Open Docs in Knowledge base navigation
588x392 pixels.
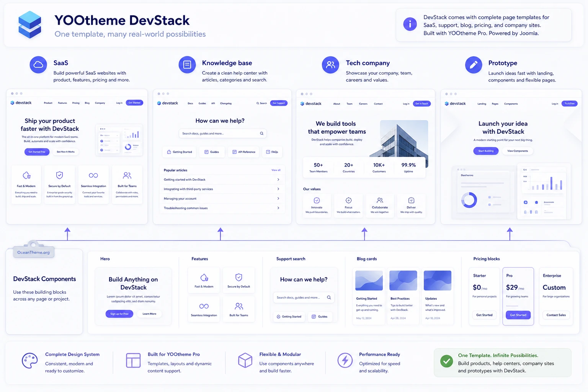click(190, 103)
